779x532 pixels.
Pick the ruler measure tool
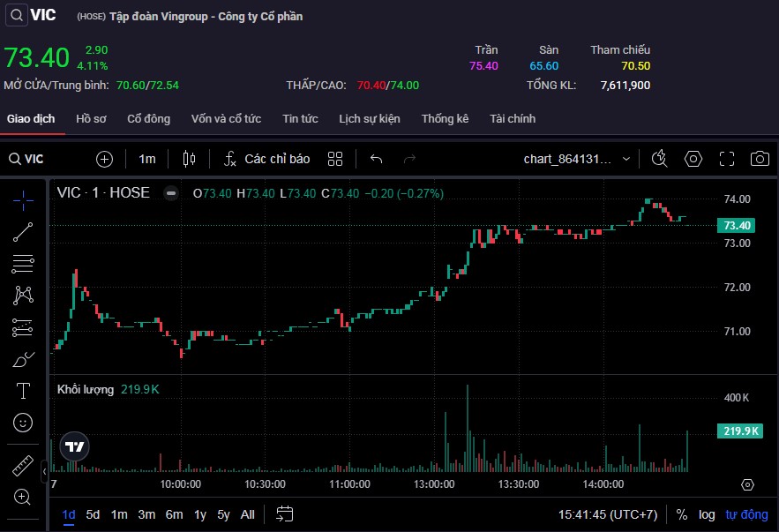(x=23, y=465)
